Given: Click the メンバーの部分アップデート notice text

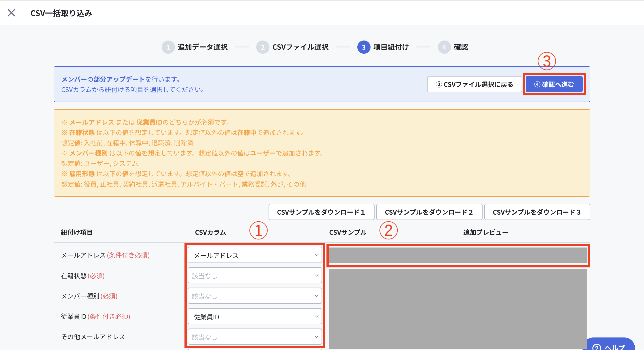Looking at the screenshot, I should pyautogui.click(x=121, y=79).
